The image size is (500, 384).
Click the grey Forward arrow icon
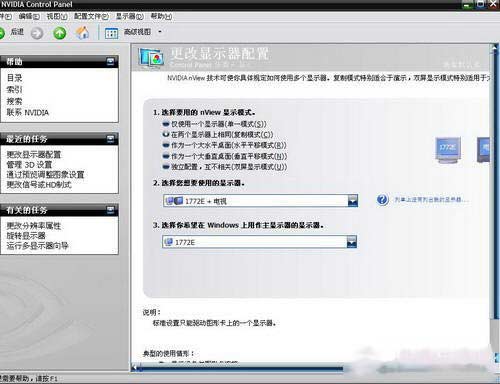pyautogui.click(x=37, y=33)
